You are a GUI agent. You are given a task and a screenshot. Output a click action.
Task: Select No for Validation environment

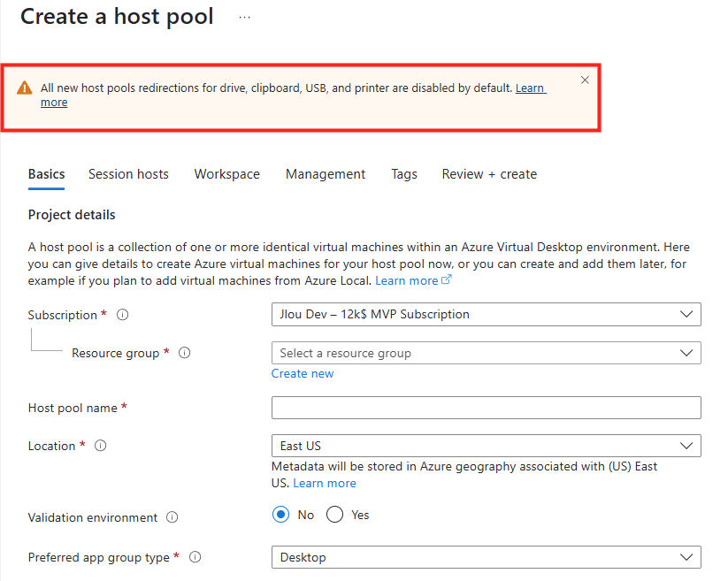click(281, 515)
